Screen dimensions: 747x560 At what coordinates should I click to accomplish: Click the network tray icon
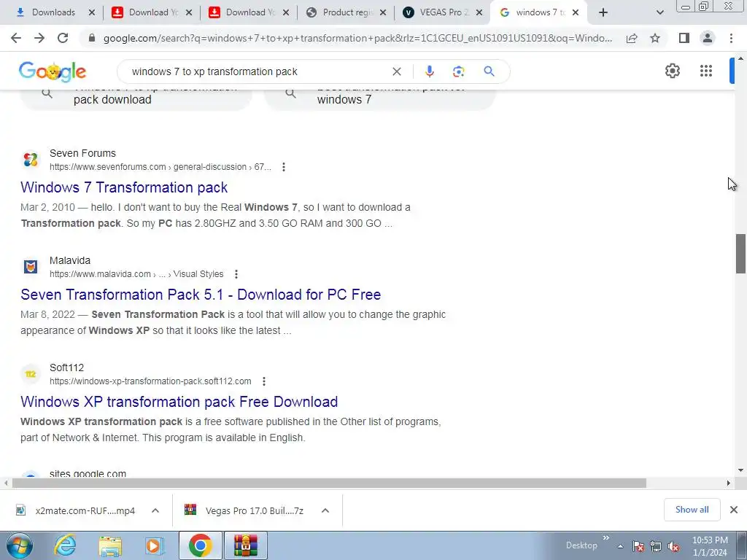(656, 547)
